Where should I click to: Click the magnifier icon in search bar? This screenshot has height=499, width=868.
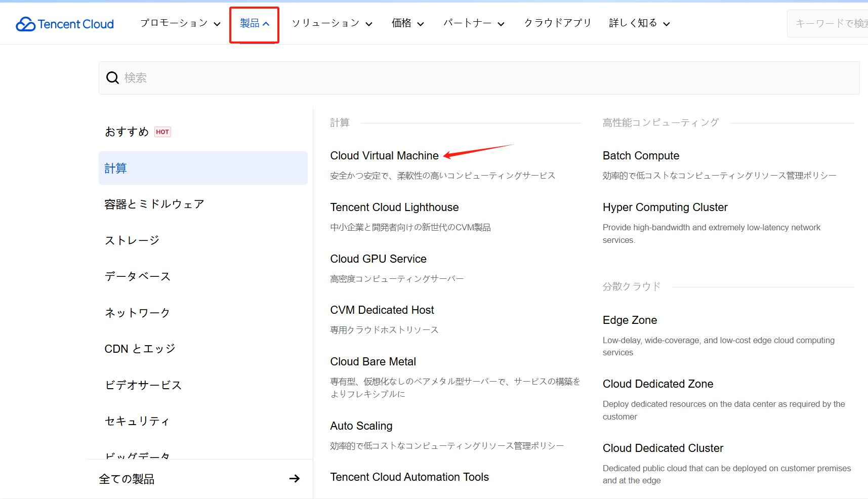pyautogui.click(x=112, y=78)
